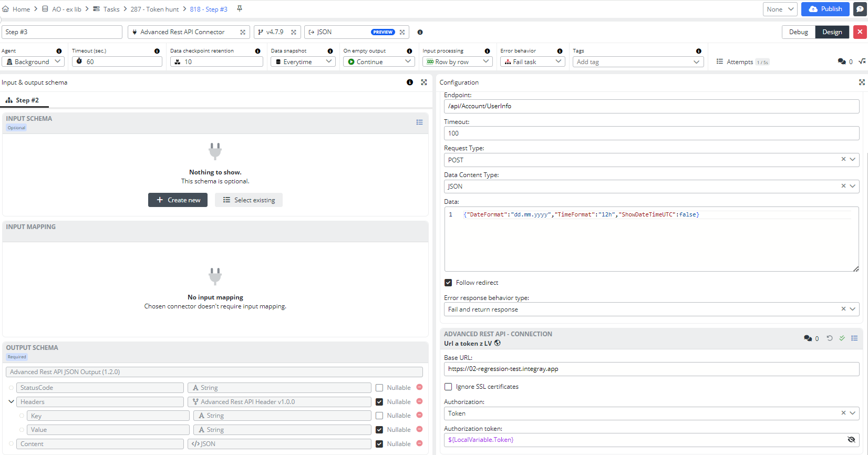The width and height of the screenshot is (868, 455).
Task: Click the INPUT SCHEMA list icon
Action: (419, 122)
